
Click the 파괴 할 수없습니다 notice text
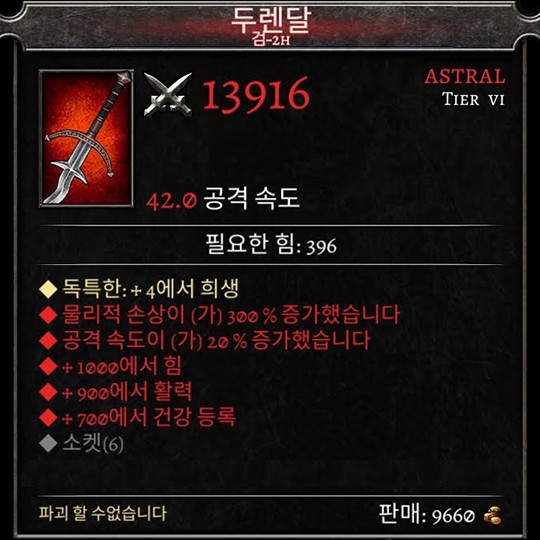click(103, 513)
